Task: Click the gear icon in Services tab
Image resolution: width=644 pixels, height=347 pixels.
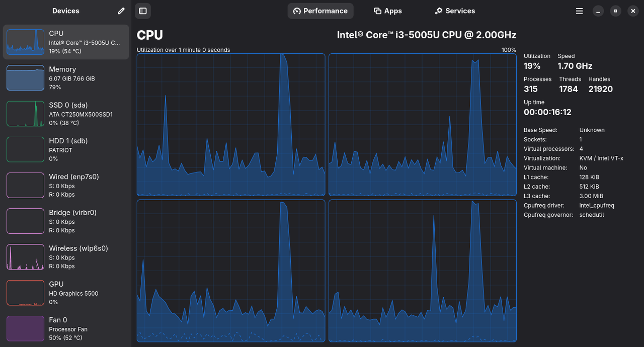Action: pyautogui.click(x=439, y=11)
